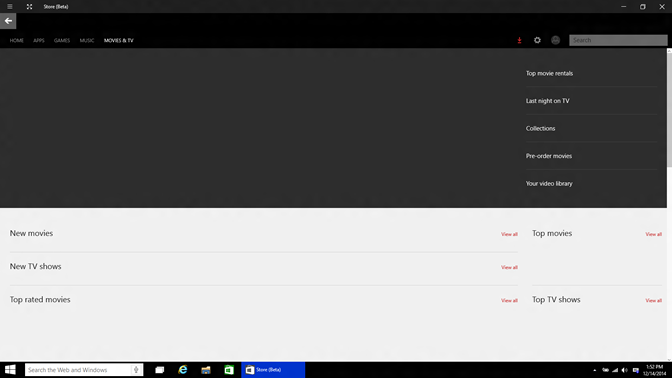Open File Explorer from the taskbar
The height and width of the screenshot is (378, 672).
point(206,370)
